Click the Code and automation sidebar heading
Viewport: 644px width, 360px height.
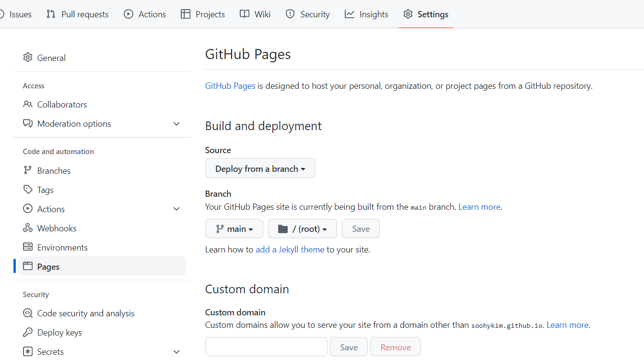pyautogui.click(x=59, y=152)
